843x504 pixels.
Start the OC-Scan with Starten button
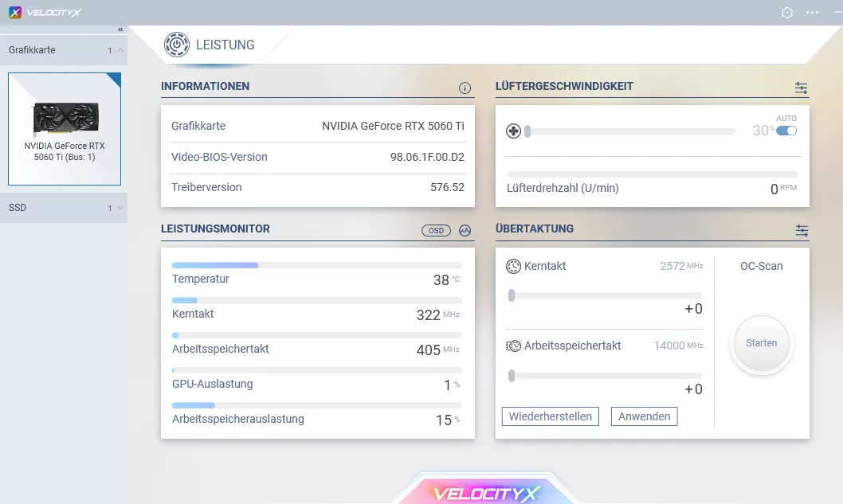pos(761,343)
